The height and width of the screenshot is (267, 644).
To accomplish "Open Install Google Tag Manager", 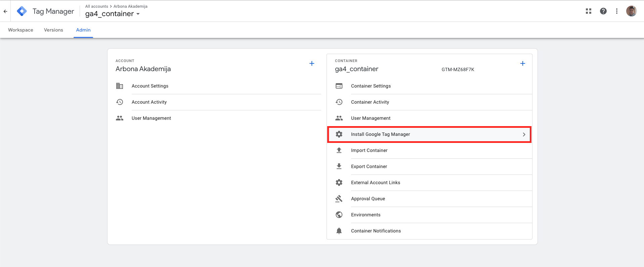I will pos(429,134).
